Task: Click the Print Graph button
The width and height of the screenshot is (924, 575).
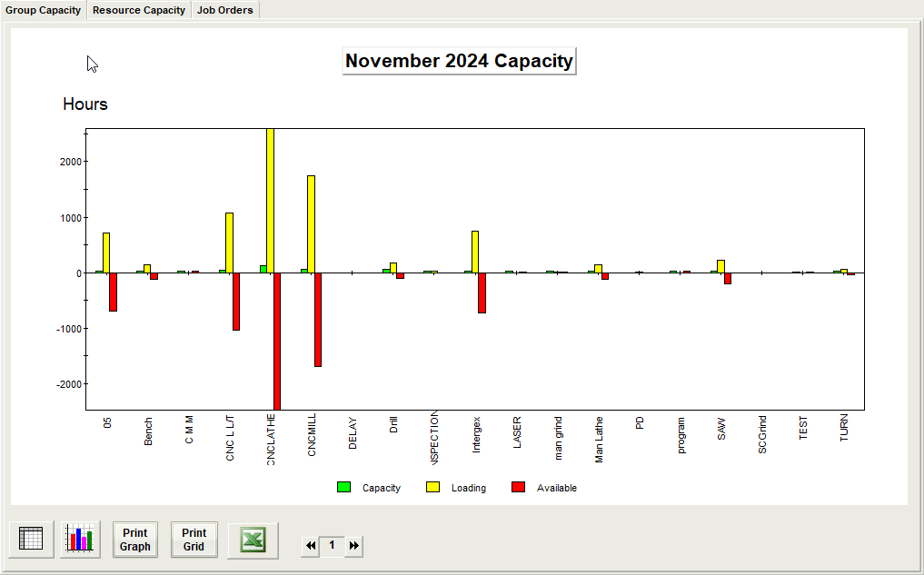Action: [135, 540]
